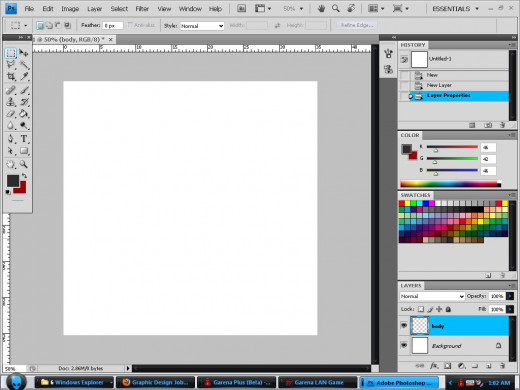Toggle lock image pixels
The height and width of the screenshot is (390, 520).
430,309
